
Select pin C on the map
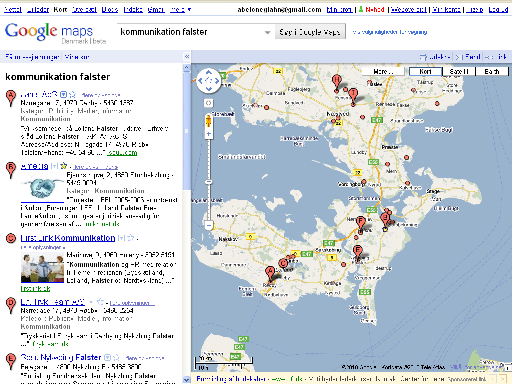click(283, 264)
